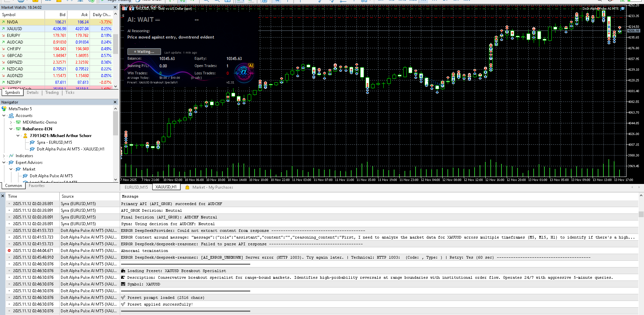Image resolution: width=644 pixels, height=315 pixels.
Task: Select the GBPCAD symbol row
Action: click(x=56, y=56)
